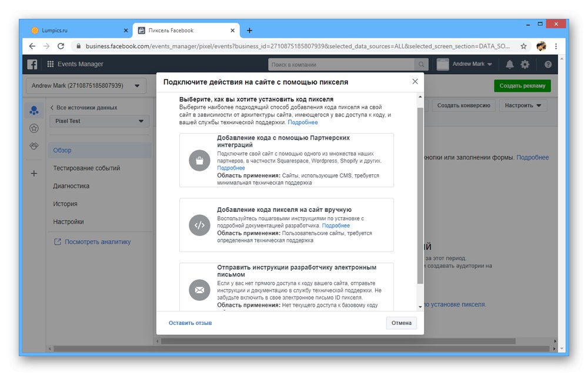
Task: Select Обзор in the sidebar
Action: tap(99, 150)
